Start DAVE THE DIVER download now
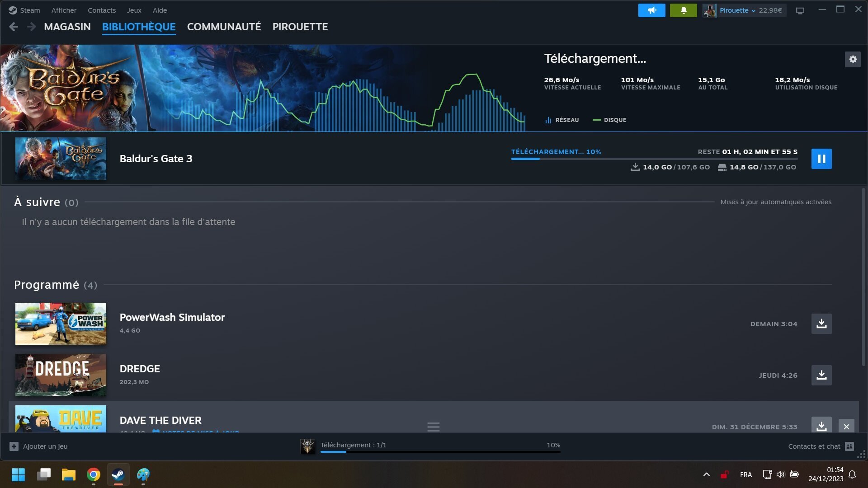868x488 pixels. (821, 425)
